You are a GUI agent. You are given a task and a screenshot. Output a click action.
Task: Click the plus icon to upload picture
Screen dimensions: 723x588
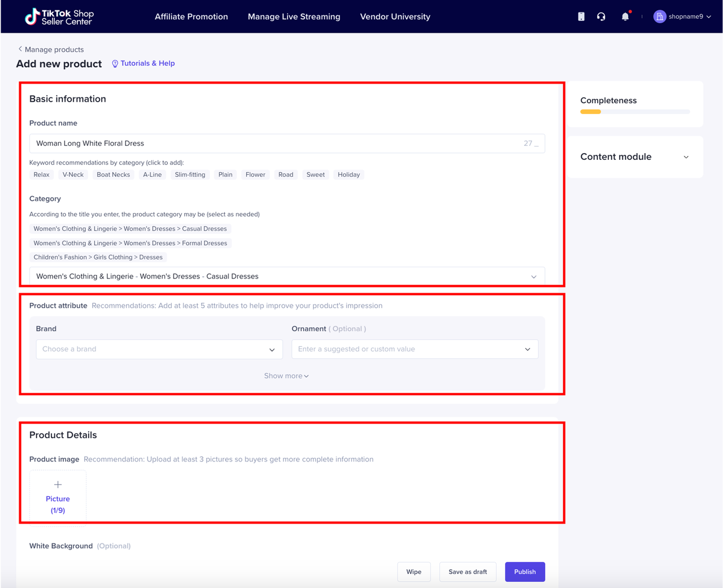click(58, 485)
